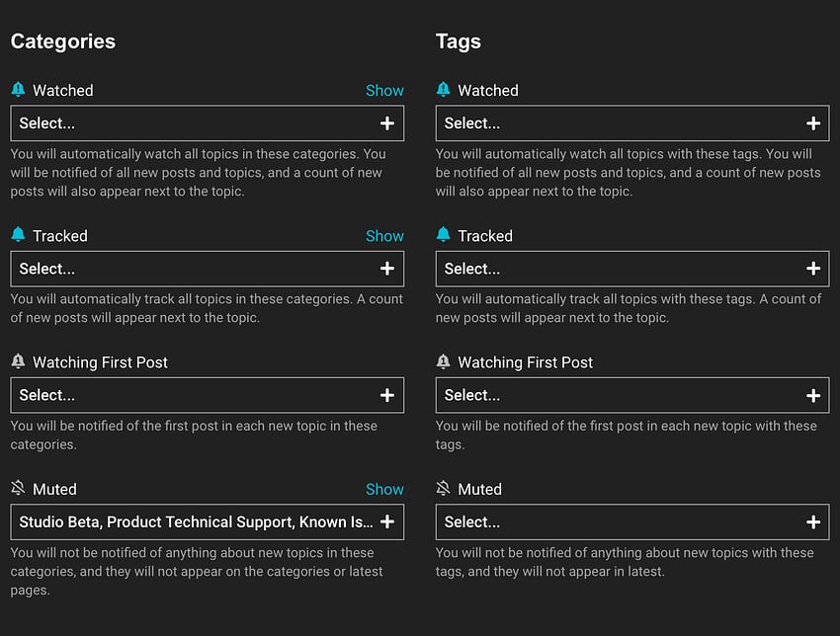Click the Categories Watched bell icon
Image resolution: width=840 pixels, height=636 pixels.
coord(18,90)
